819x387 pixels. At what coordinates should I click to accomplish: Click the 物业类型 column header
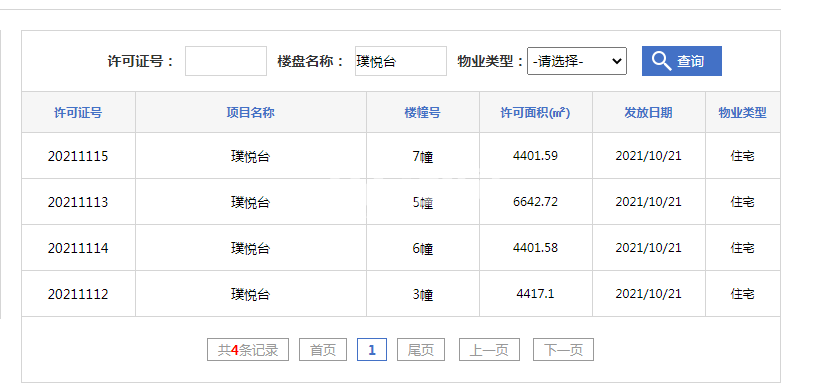[x=743, y=112]
